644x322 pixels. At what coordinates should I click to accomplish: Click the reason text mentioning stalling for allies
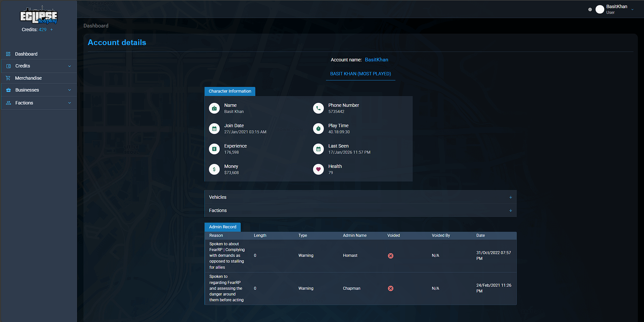tap(227, 255)
